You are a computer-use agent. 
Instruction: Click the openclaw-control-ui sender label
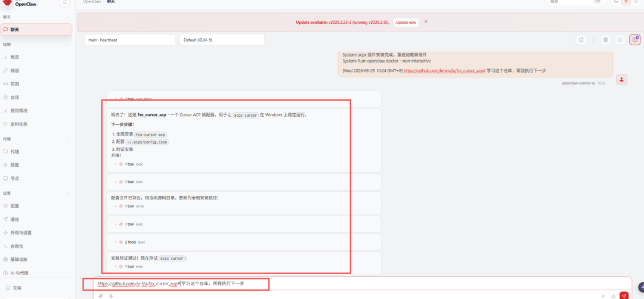(x=578, y=83)
